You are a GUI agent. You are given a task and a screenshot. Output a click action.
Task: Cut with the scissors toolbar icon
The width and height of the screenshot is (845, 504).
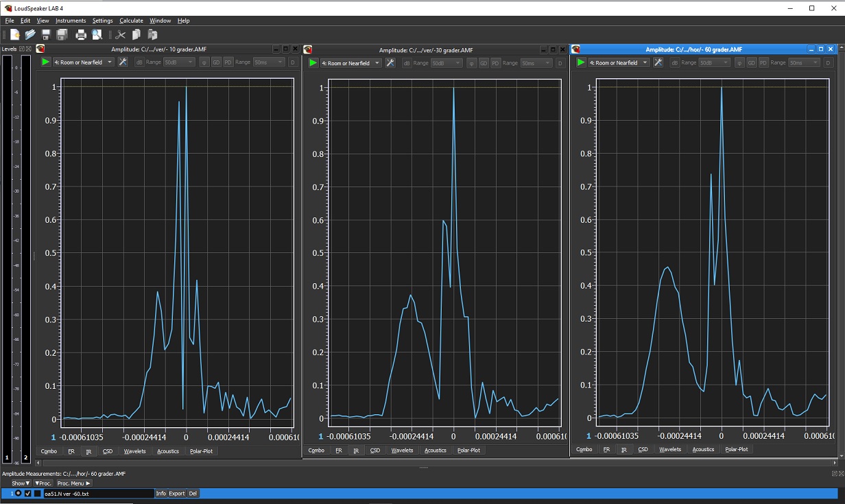click(121, 34)
